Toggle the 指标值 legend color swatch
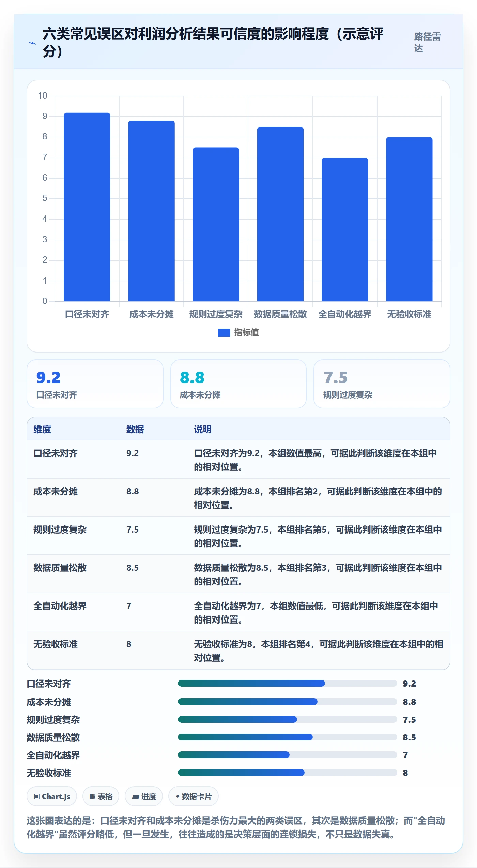477x868 pixels. pyautogui.click(x=224, y=333)
